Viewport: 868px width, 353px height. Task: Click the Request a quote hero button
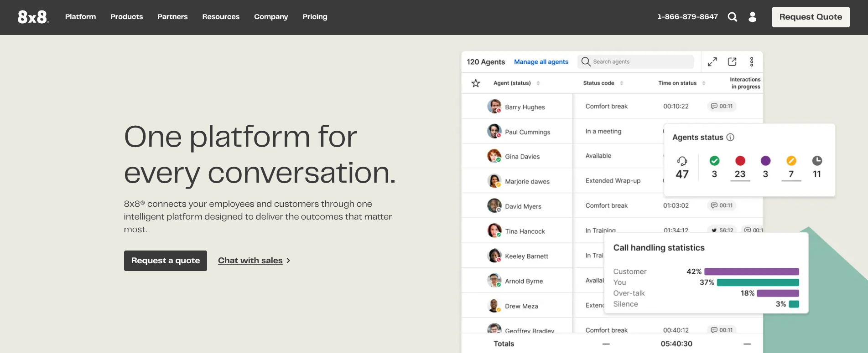166,261
